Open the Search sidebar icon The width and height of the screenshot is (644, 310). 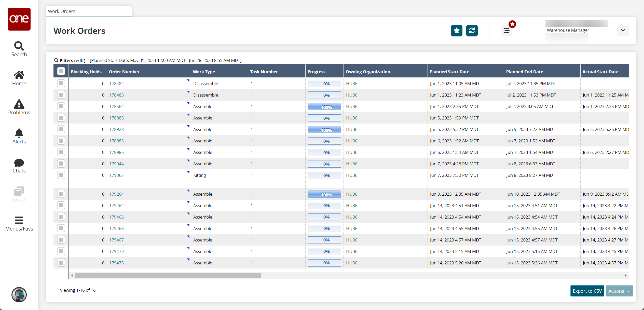coord(19,49)
